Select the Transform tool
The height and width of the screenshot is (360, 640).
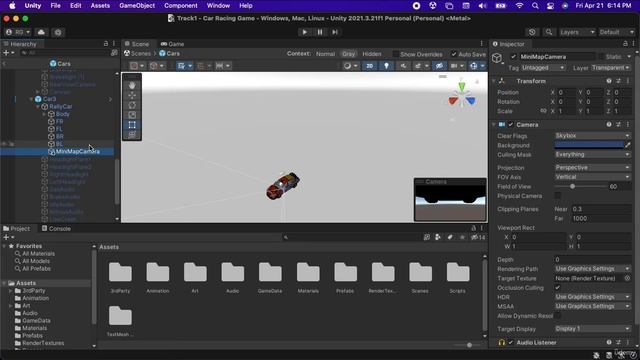pyautogui.click(x=132, y=135)
